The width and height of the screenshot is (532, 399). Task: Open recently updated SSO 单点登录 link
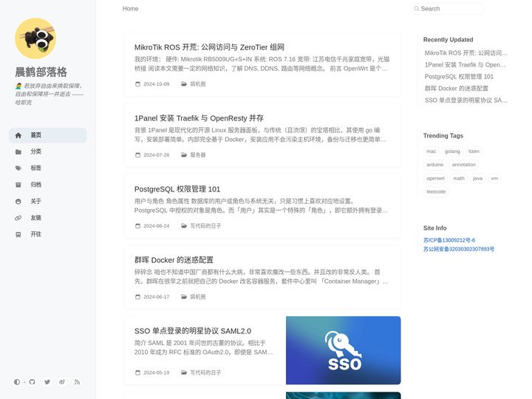click(465, 100)
